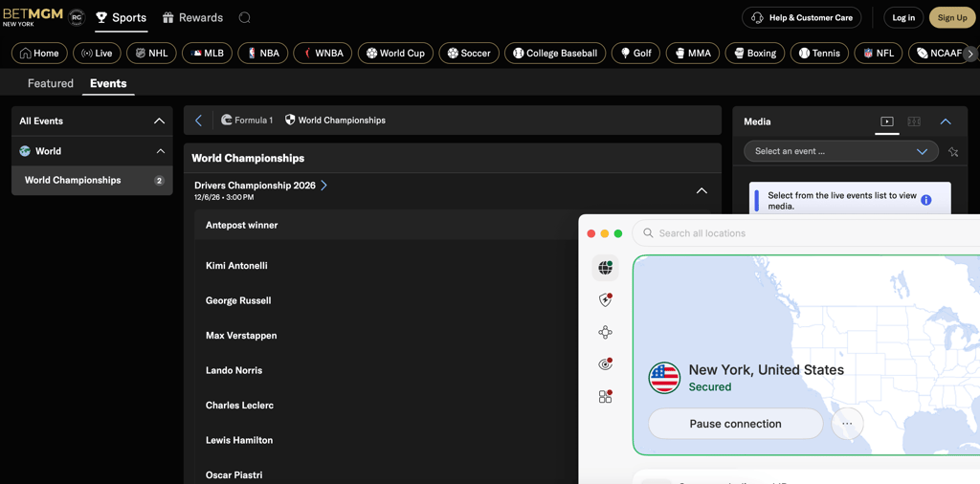Select the MLB sports pill
Viewport: 980px width, 484px height.
[x=207, y=53]
